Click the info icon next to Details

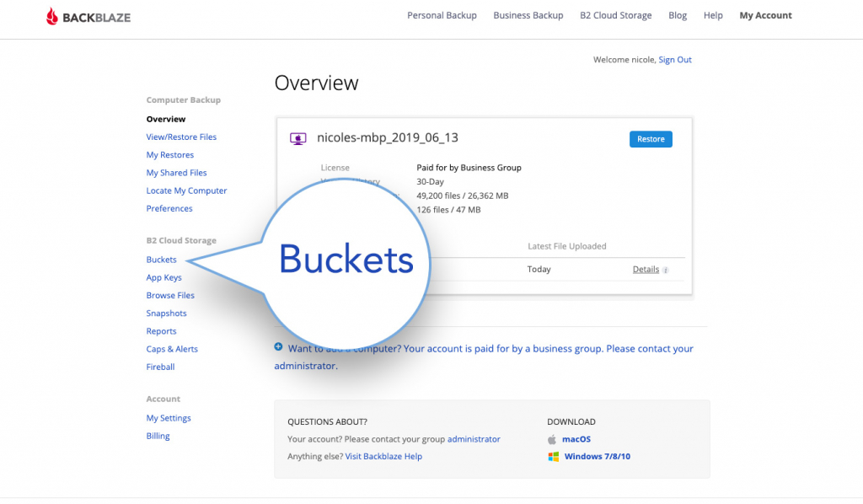coord(666,271)
